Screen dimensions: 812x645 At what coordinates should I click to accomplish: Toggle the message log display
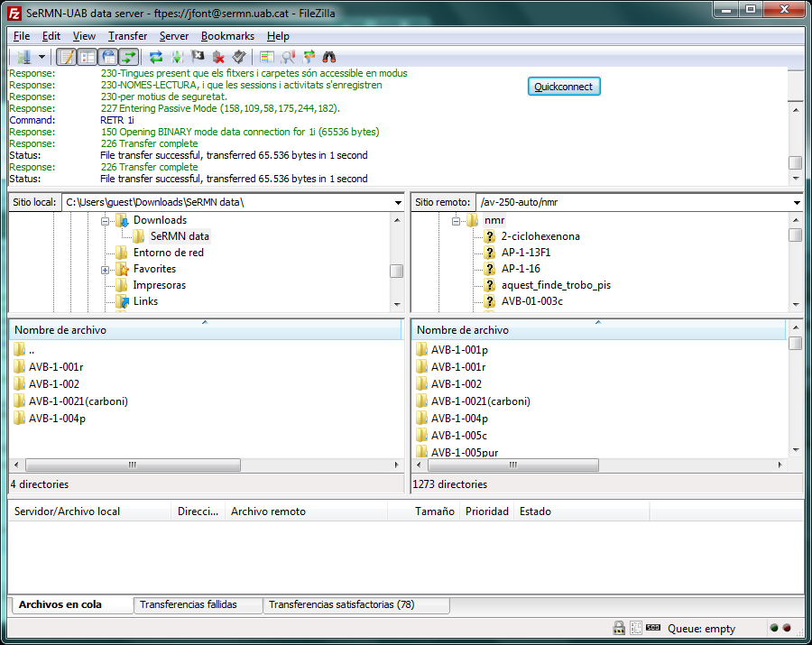(x=66, y=57)
